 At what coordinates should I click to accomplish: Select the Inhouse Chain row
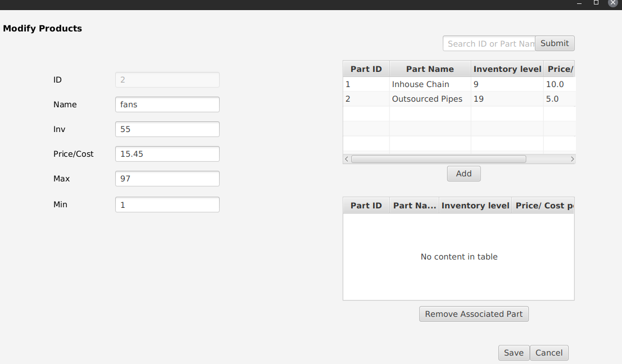click(x=430, y=84)
